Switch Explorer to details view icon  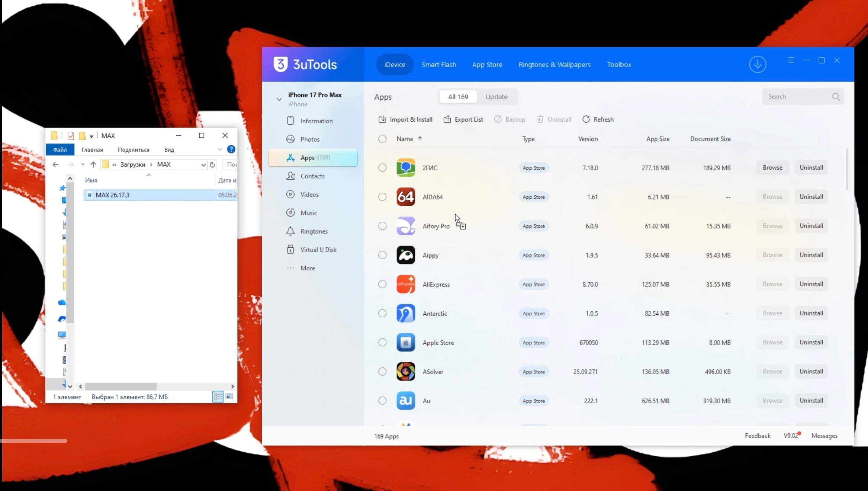click(x=218, y=397)
